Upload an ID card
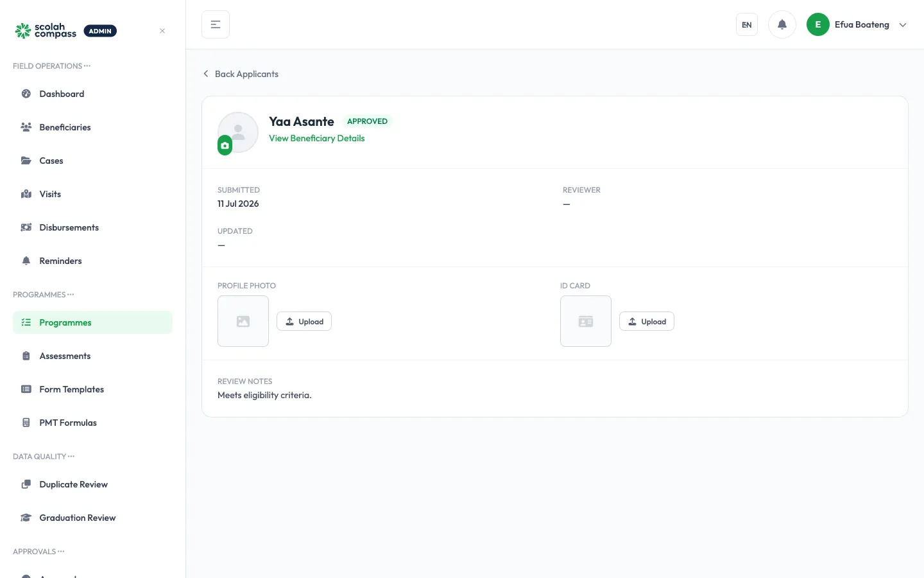 pos(647,321)
